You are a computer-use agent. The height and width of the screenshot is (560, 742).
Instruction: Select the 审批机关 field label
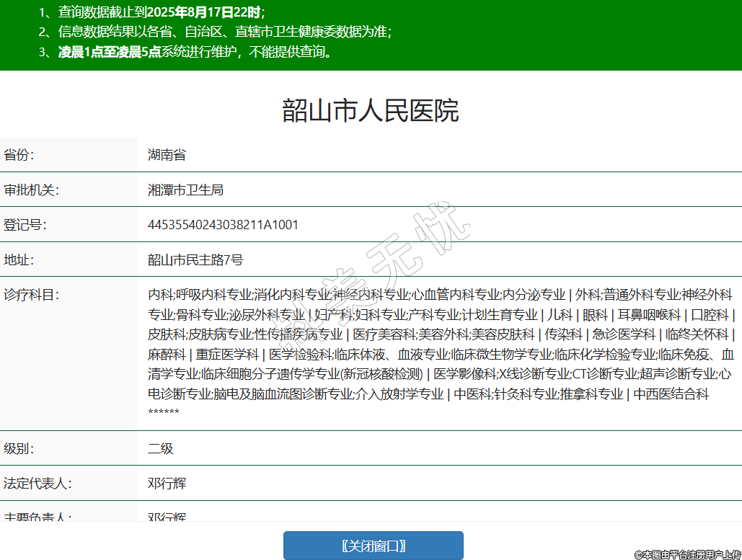31,190
